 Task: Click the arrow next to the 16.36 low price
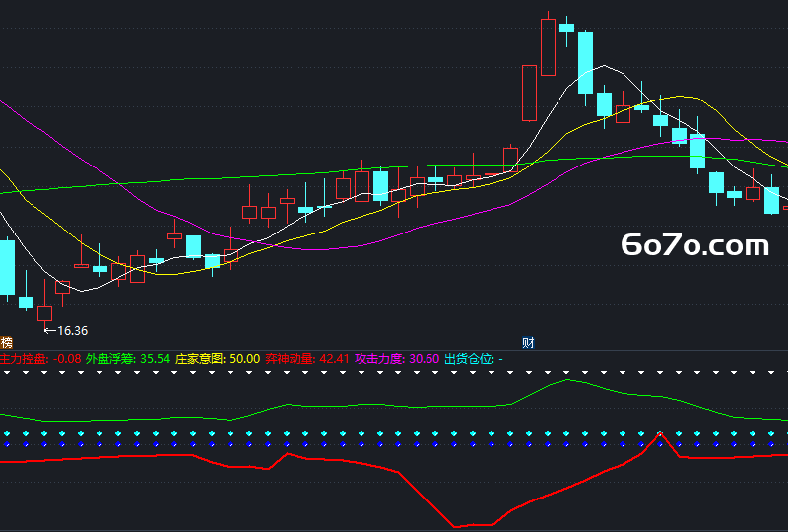click(x=50, y=331)
